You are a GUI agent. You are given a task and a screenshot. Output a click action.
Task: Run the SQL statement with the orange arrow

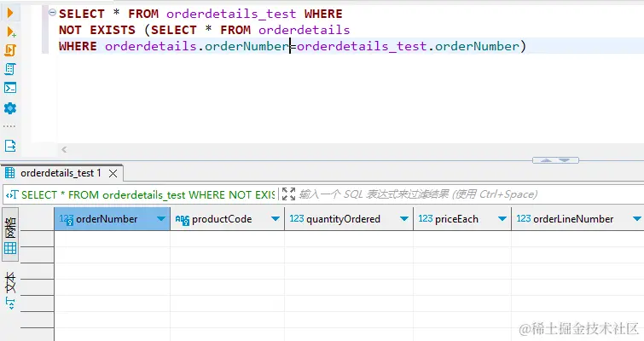point(10,13)
